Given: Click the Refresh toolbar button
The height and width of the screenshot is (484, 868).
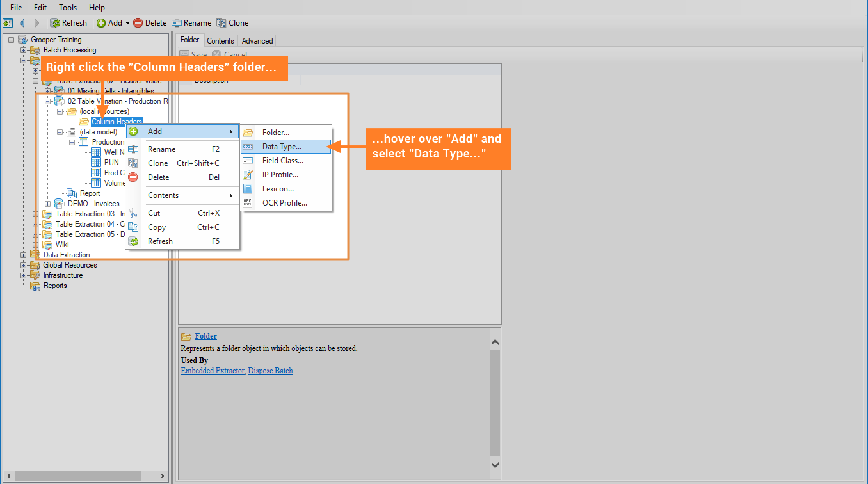Looking at the screenshot, I should point(68,23).
